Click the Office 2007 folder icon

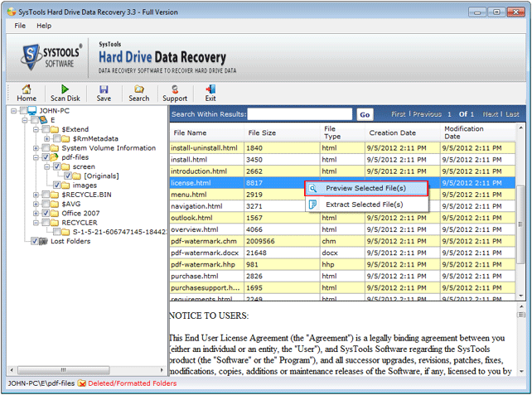pos(55,214)
